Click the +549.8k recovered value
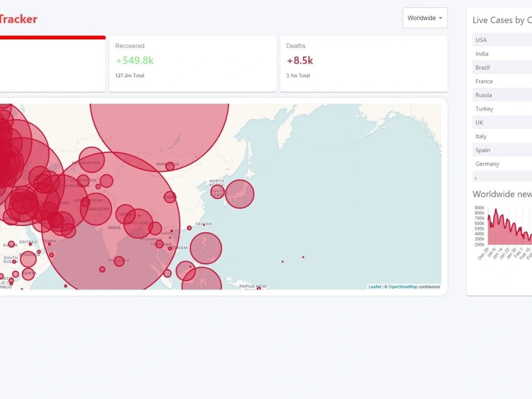Screen dimensions: 532x399 point(135,61)
